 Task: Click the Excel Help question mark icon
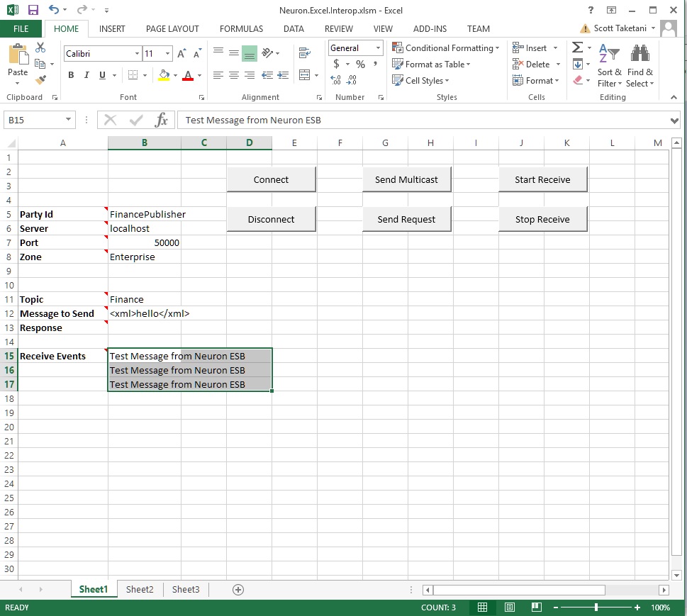pyautogui.click(x=591, y=10)
